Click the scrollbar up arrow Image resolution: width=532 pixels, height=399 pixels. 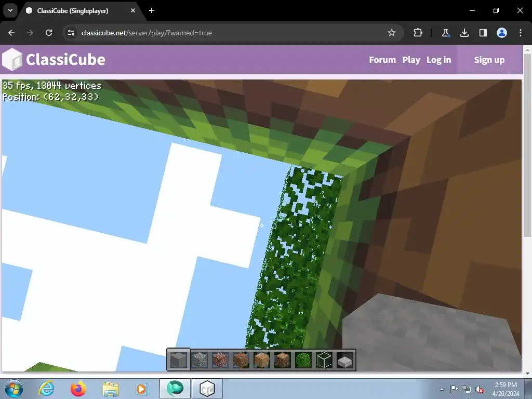point(527,49)
